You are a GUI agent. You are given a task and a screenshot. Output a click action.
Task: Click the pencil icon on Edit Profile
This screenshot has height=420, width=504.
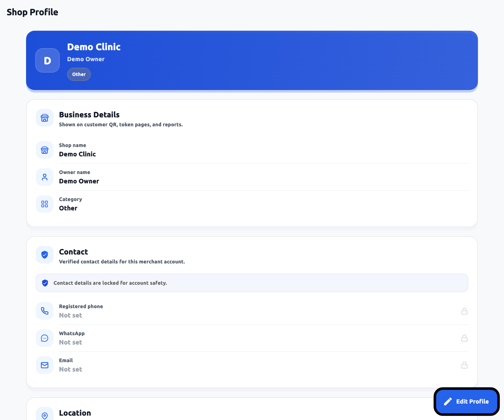click(448, 401)
